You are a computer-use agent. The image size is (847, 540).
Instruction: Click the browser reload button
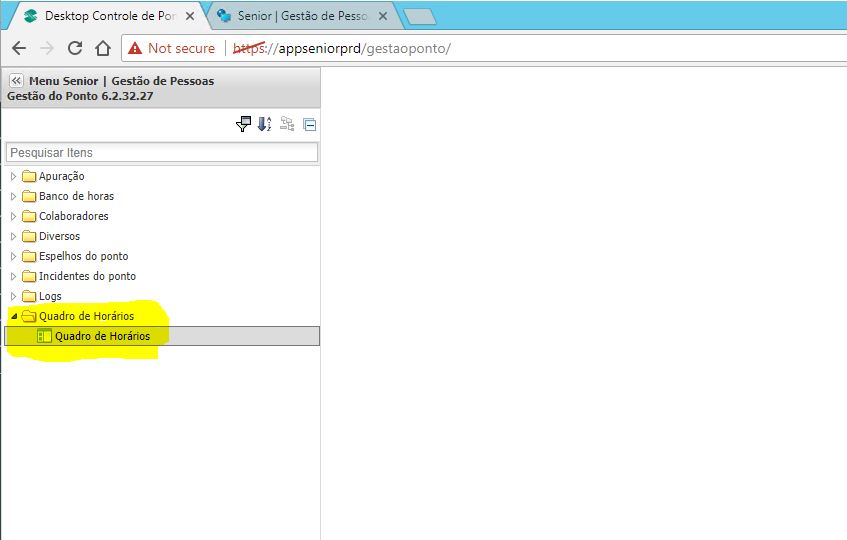pyautogui.click(x=75, y=48)
